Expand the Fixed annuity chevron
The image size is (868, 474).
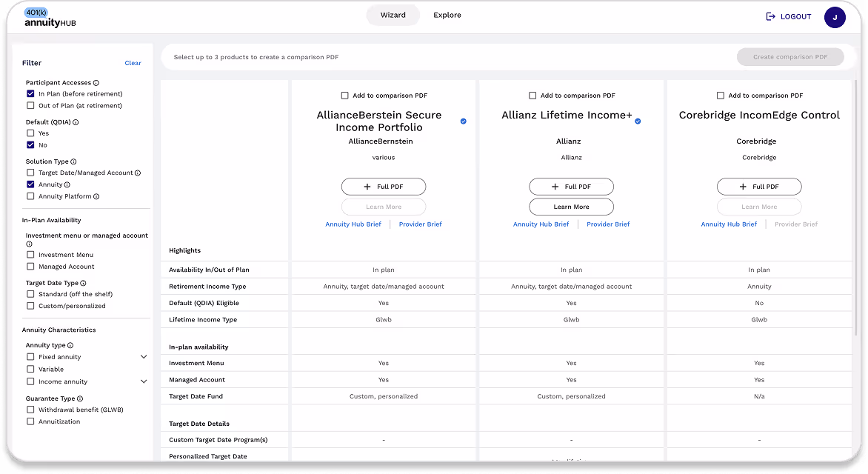[x=144, y=357]
